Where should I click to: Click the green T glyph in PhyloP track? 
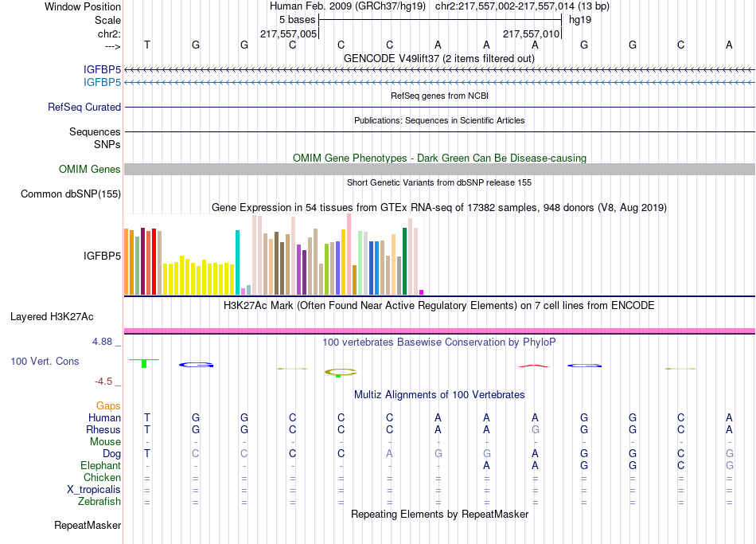[x=144, y=363]
